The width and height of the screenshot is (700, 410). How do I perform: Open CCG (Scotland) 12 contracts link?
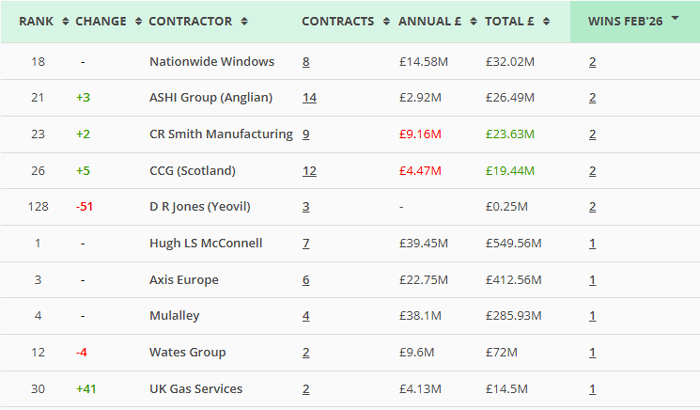(x=309, y=171)
